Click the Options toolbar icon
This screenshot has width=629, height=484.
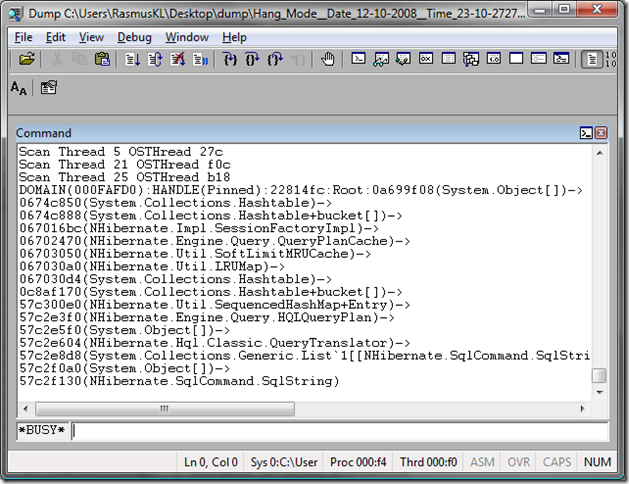[49, 87]
